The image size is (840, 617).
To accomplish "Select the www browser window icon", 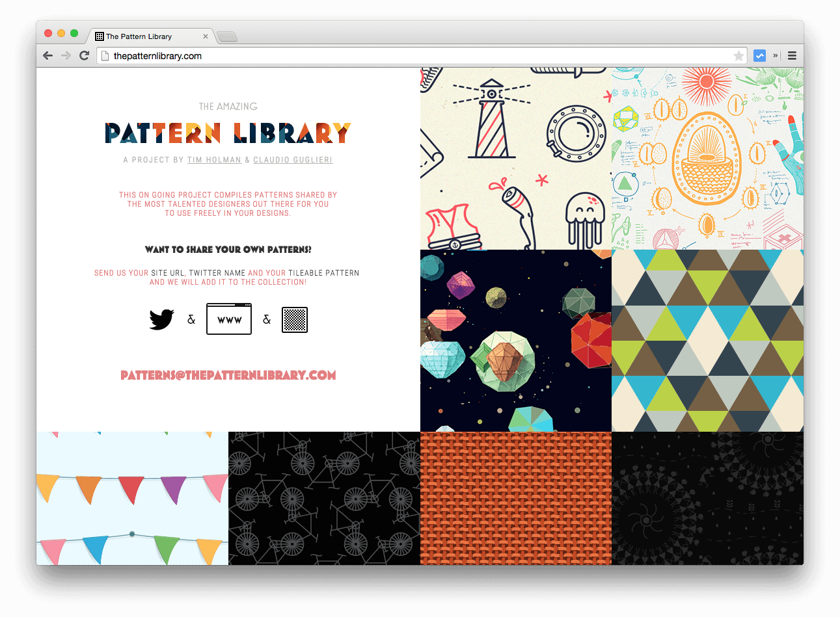I will pos(228,319).
